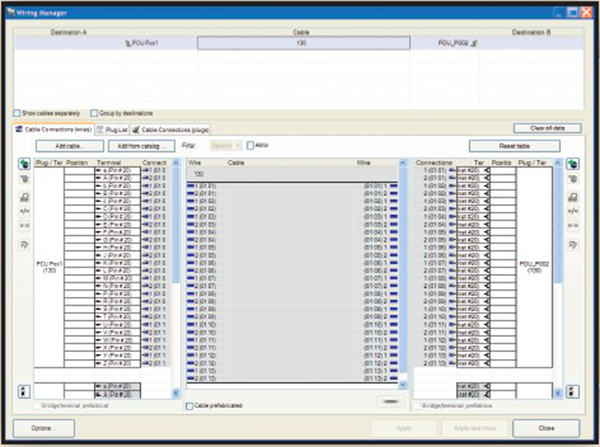The height and width of the screenshot is (447, 600).
Task: Toggle Group by destinations checkbox
Action: tap(94, 113)
